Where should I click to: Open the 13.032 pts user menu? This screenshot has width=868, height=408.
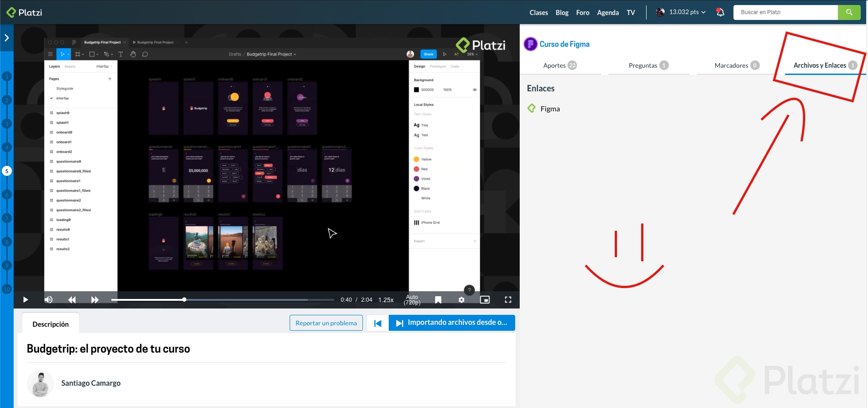point(687,12)
